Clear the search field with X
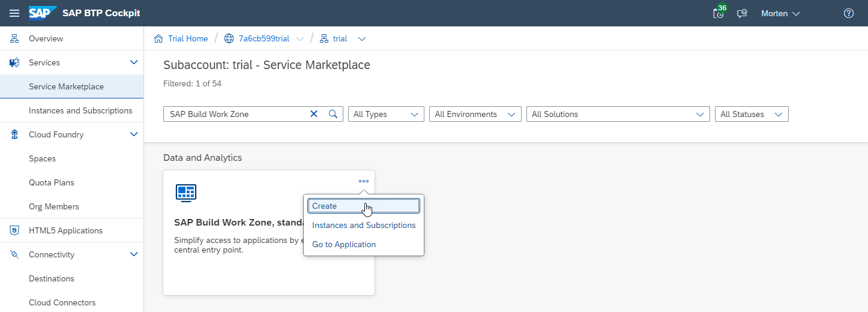The image size is (868, 312). [313, 114]
